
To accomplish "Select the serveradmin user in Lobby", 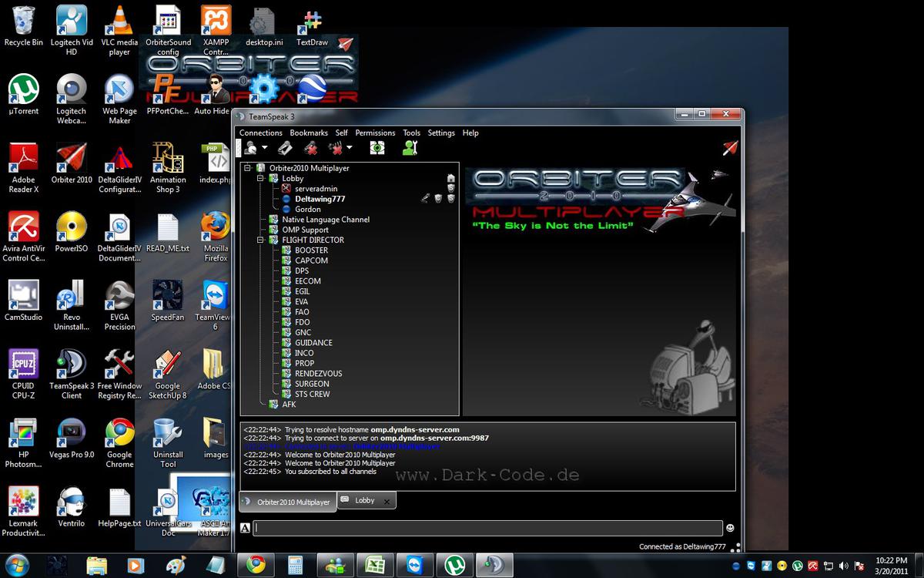I will [316, 189].
